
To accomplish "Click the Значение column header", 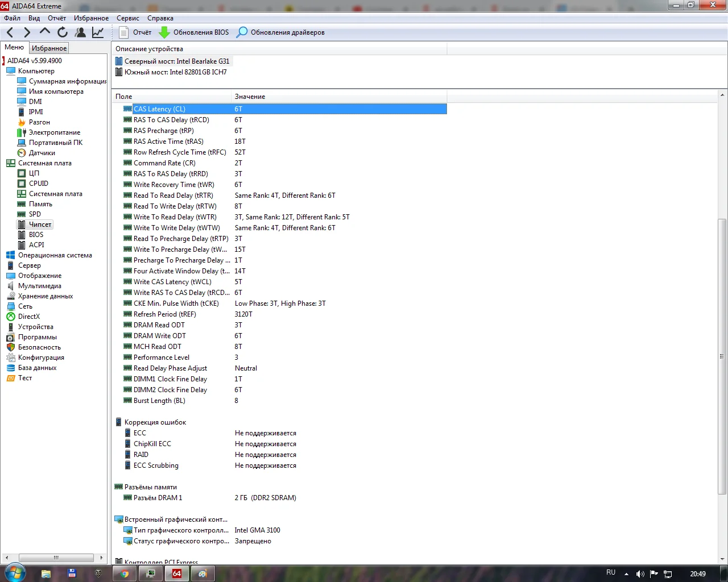I will [250, 97].
